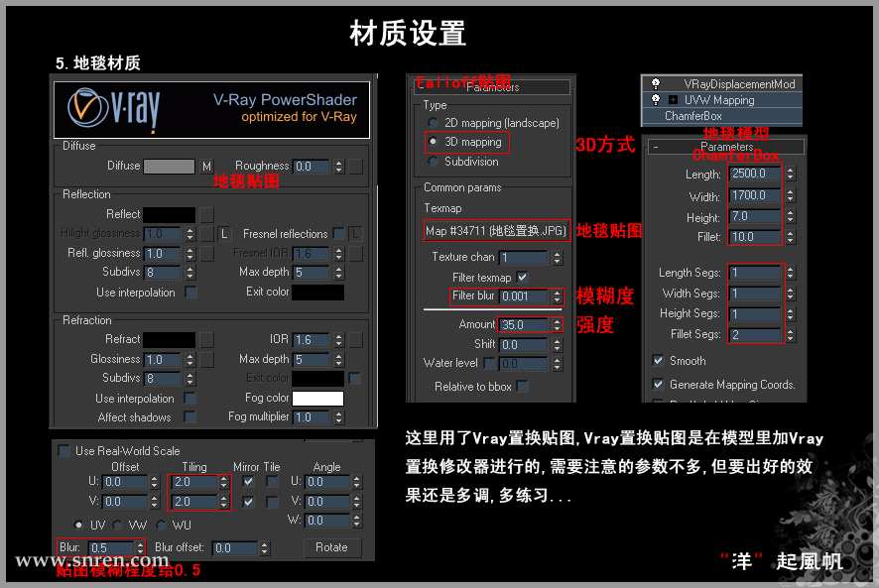Click the U Offset value field
Viewport: 879px width, 588px height.
coord(125,482)
